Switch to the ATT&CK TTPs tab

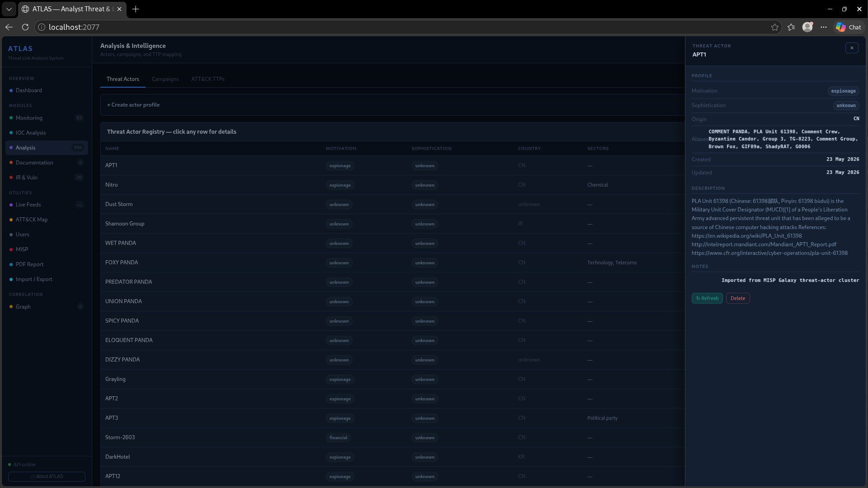tap(208, 79)
